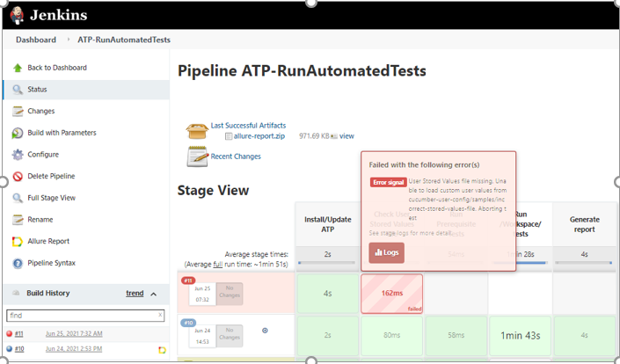Screen dimensions: 620x364
Task: Click the Changes notepad icon
Action: tap(18, 112)
